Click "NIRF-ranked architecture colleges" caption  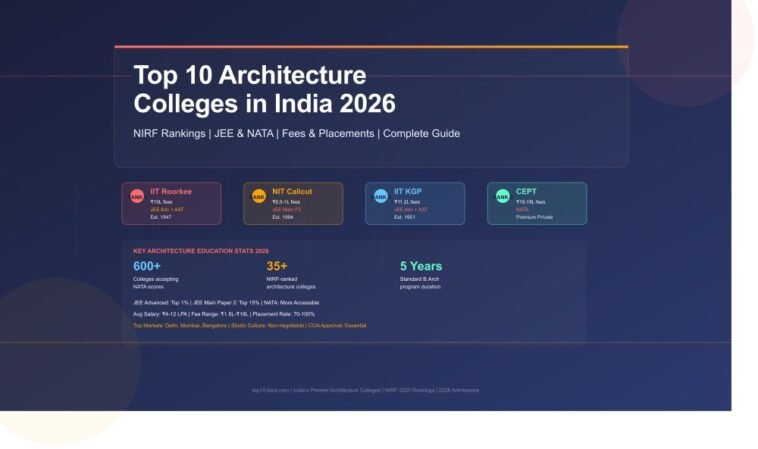click(291, 283)
